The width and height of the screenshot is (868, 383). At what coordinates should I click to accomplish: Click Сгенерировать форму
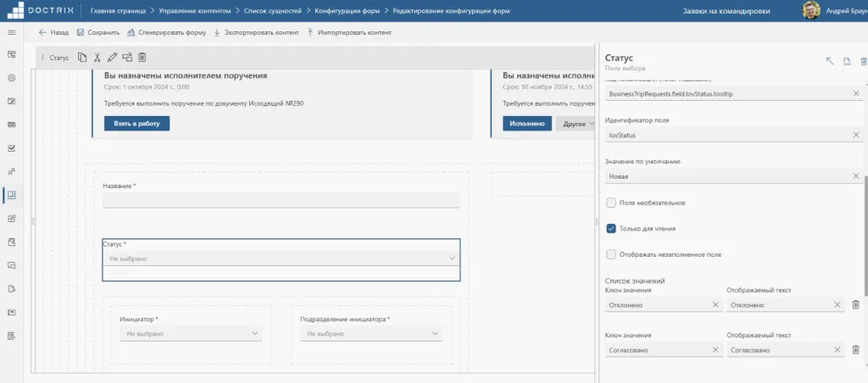coord(167,33)
